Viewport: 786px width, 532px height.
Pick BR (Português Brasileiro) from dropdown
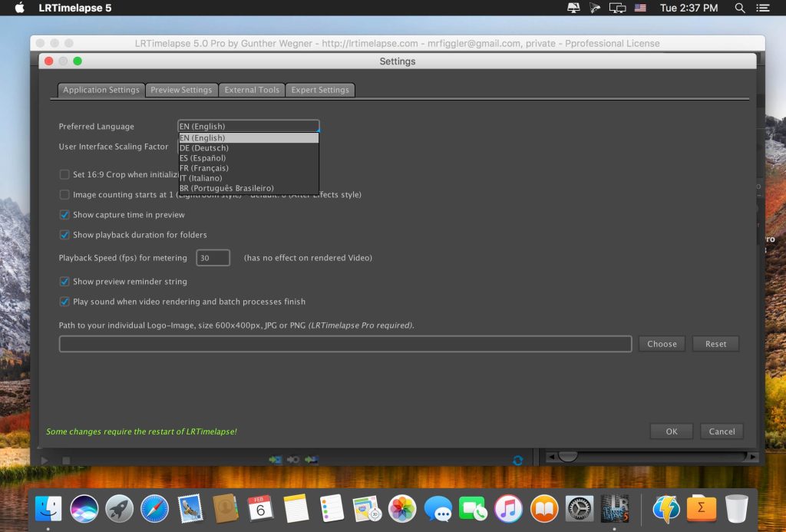(x=226, y=188)
